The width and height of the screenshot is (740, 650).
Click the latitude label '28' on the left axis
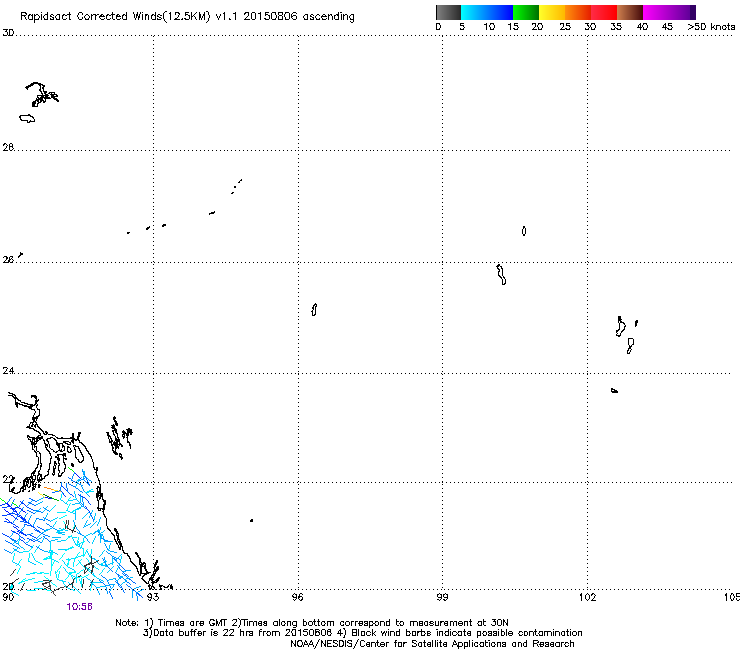point(8,147)
